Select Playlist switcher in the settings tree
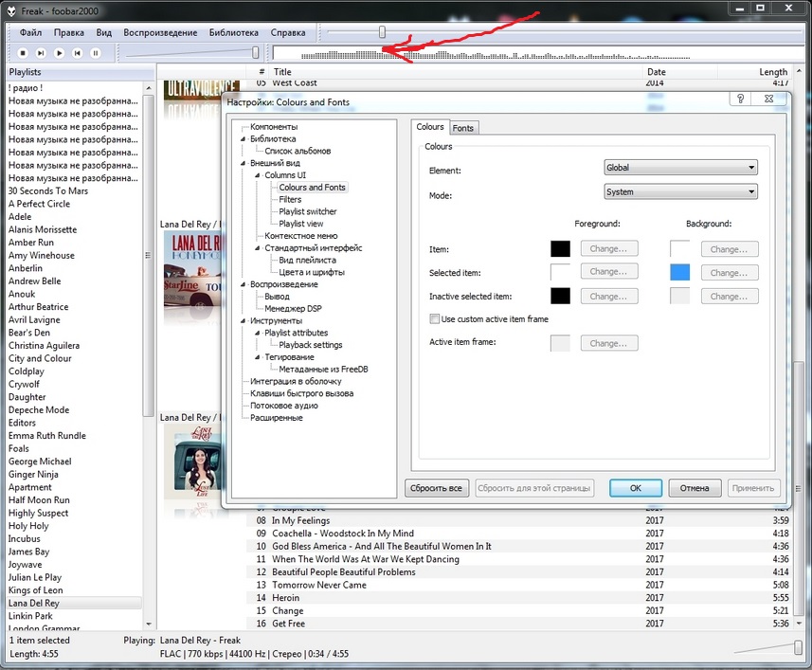Viewport: 812px width, 670px height. coord(308,211)
